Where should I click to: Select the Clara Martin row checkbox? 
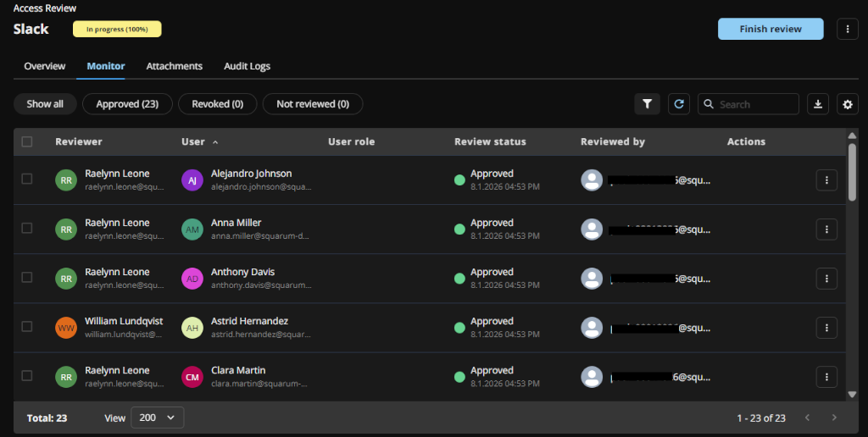[26, 375]
